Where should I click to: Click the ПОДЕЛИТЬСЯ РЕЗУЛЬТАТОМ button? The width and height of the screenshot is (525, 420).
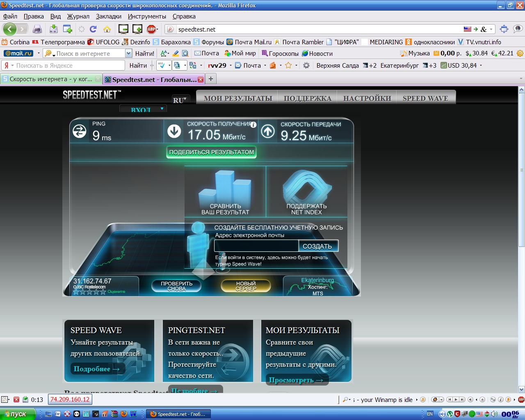[x=212, y=152]
